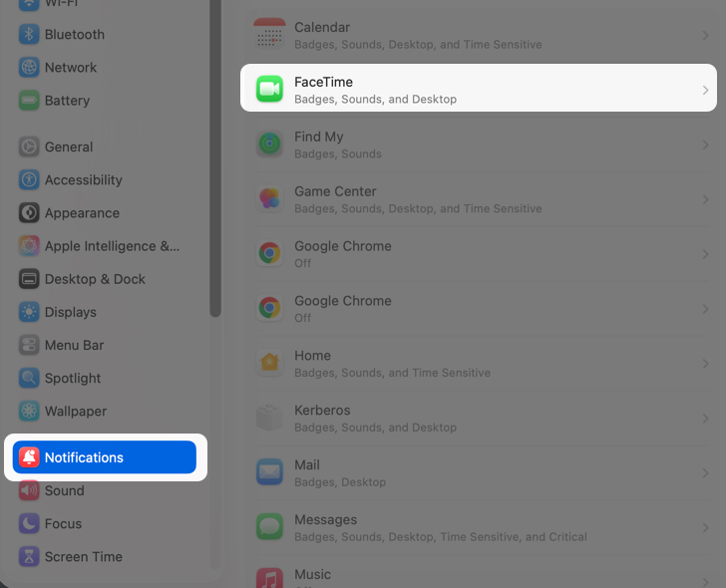Image resolution: width=726 pixels, height=588 pixels.
Task: Click first Google Chrome app icon
Action: 269,253
